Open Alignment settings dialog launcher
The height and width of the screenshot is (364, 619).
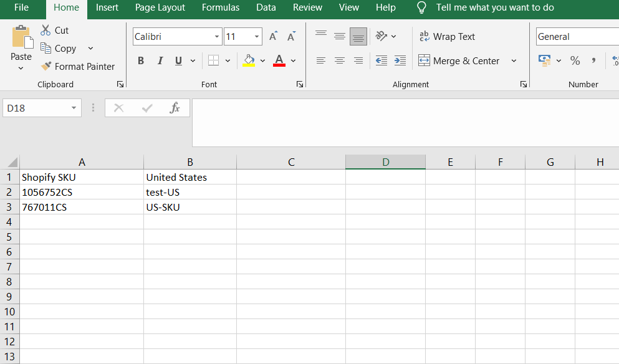pos(524,84)
